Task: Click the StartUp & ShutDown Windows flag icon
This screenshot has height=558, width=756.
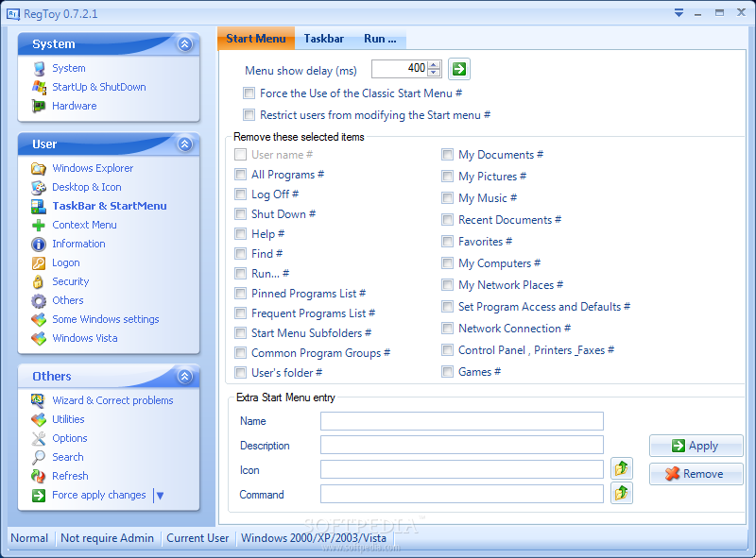Action: [x=39, y=87]
